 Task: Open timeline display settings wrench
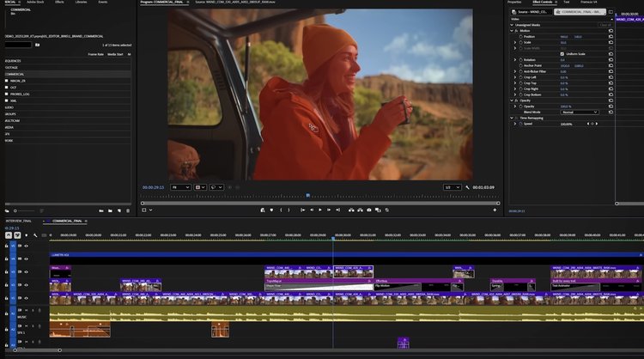(x=35, y=235)
